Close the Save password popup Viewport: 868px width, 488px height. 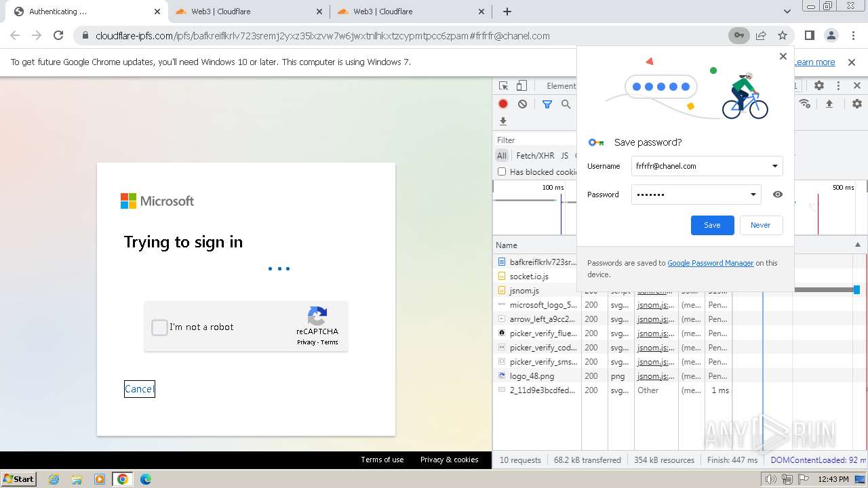pos(783,56)
